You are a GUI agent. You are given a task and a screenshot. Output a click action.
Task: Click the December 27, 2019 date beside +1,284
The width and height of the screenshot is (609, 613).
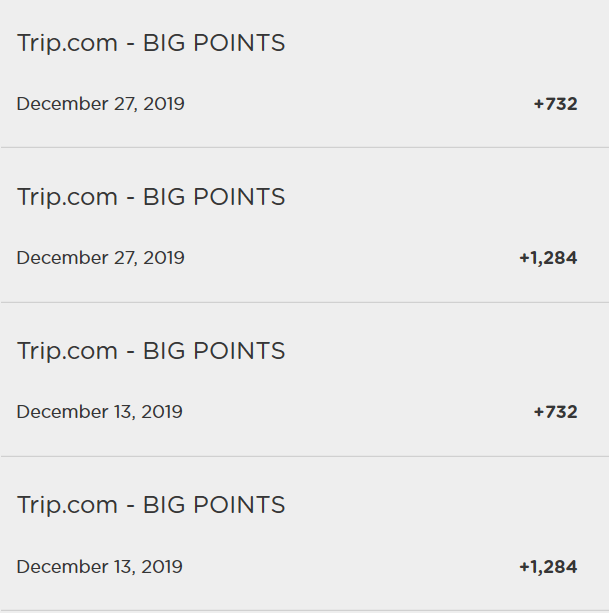pos(100,258)
